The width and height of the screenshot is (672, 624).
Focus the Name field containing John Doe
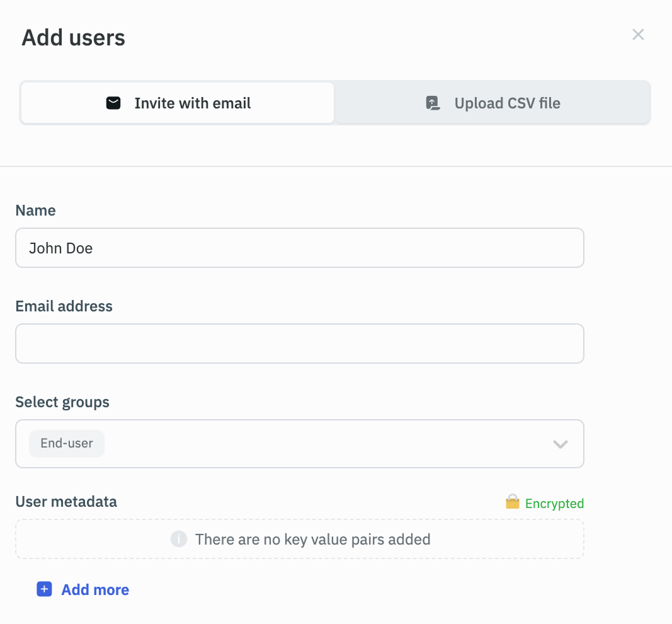pos(300,248)
